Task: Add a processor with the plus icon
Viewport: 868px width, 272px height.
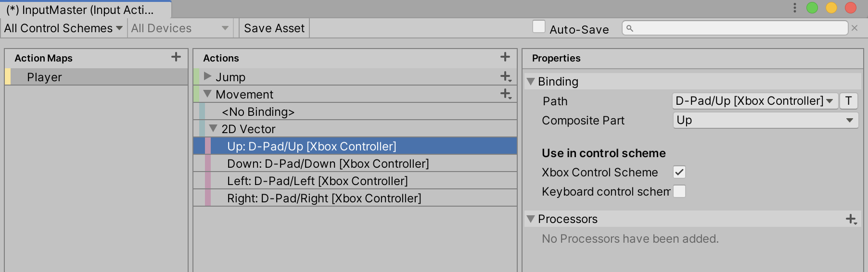Action: (851, 219)
